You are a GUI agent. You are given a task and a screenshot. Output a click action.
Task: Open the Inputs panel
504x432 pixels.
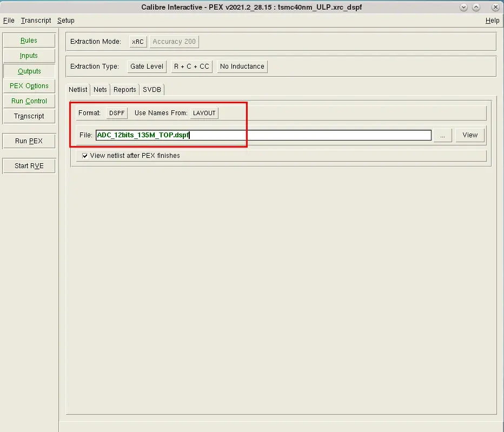pos(29,56)
